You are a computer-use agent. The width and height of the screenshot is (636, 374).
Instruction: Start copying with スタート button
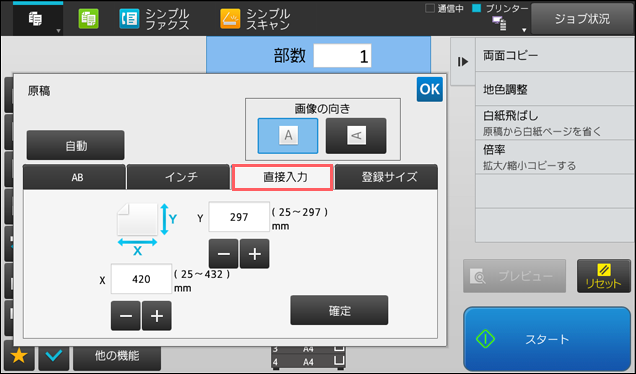point(547,339)
